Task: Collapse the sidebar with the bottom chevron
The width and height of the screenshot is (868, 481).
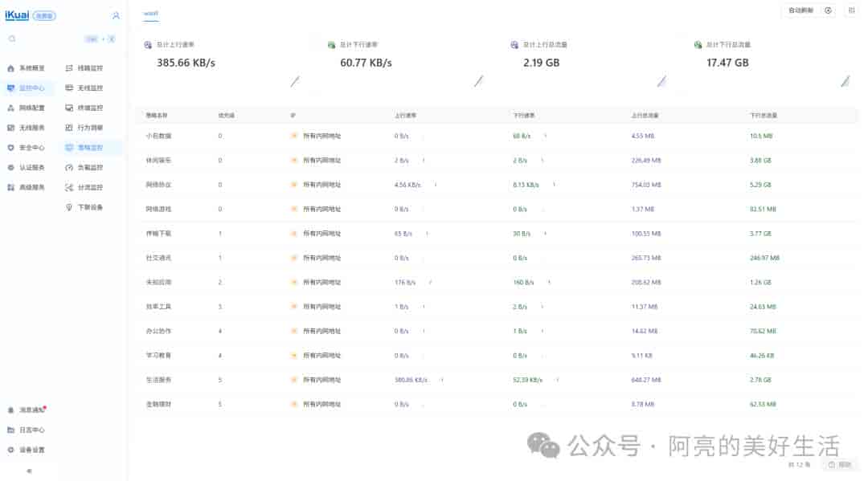Action: click(30, 471)
